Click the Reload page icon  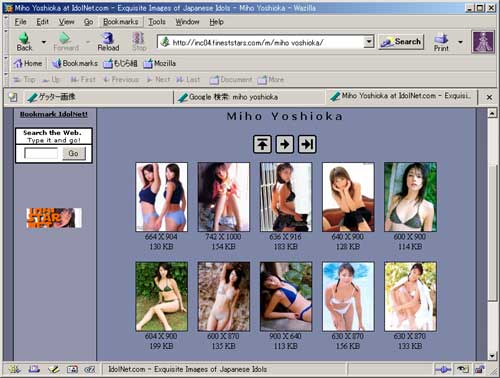[x=108, y=38]
